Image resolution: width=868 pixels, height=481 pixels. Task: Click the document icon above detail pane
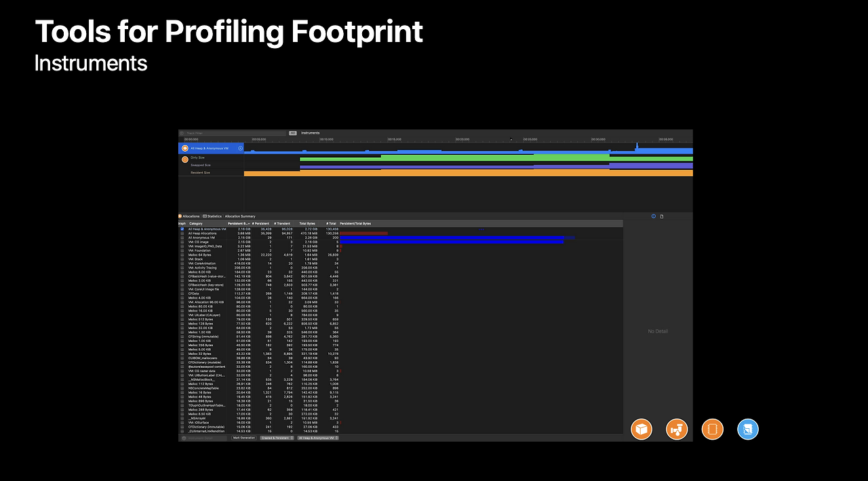click(x=662, y=216)
